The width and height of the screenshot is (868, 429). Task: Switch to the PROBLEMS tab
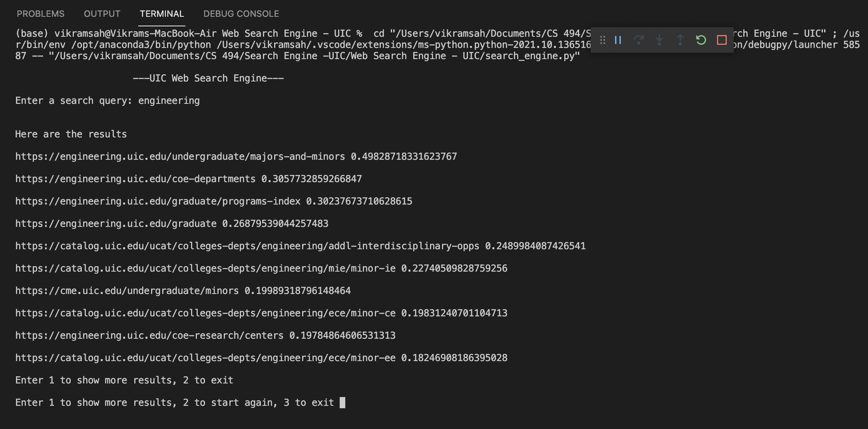(40, 14)
